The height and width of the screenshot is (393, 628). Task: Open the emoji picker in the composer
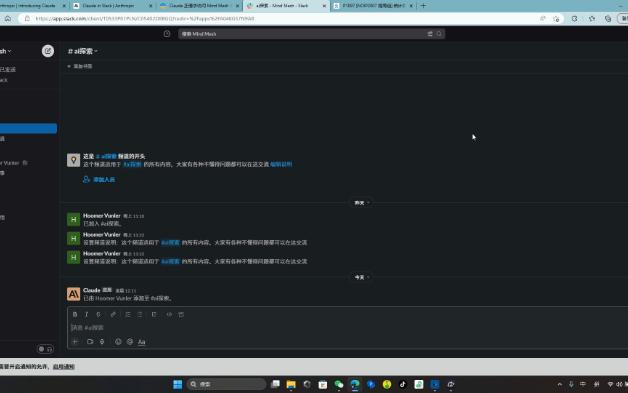pyautogui.click(x=118, y=342)
